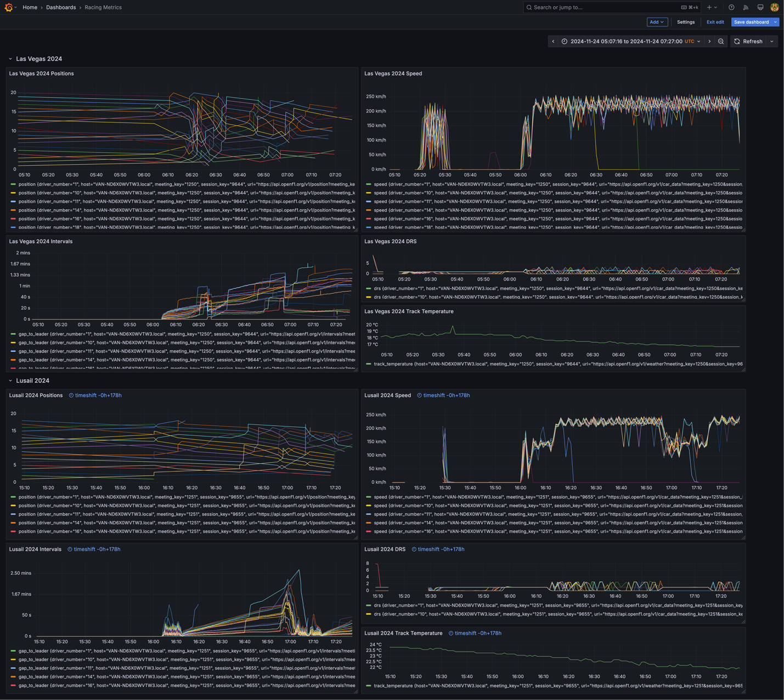
Task: Zoom out the time range
Action: [721, 41]
